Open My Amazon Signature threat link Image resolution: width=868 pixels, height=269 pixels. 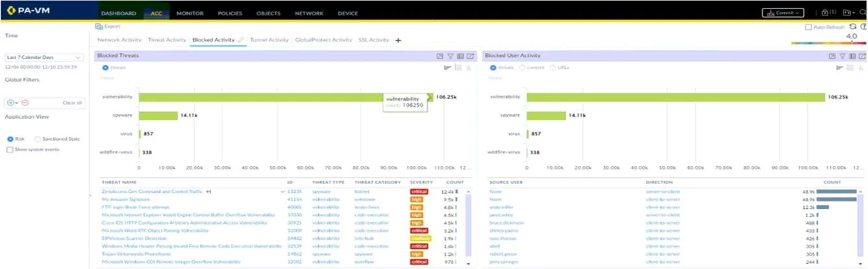click(126, 200)
